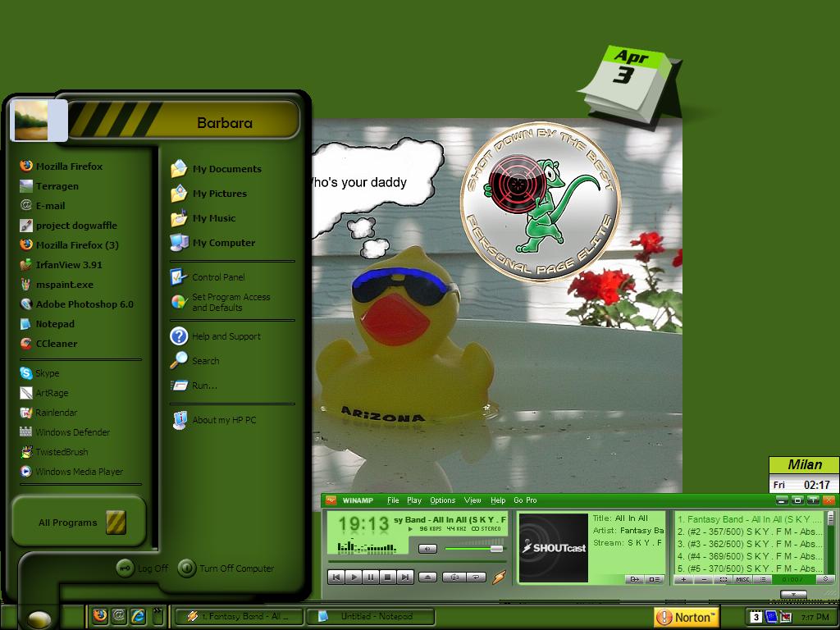Expand All Programs in the Start menu
840x630 pixels.
(78, 522)
